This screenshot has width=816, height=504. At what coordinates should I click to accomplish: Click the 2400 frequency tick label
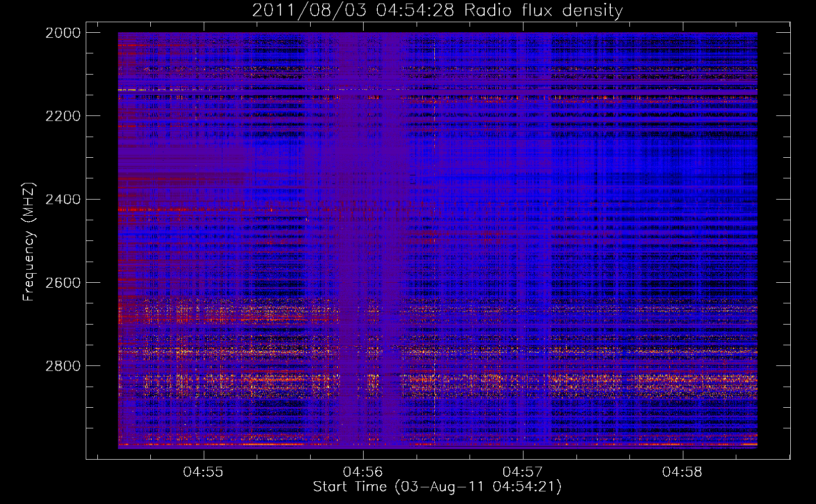(x=63, y=200)
